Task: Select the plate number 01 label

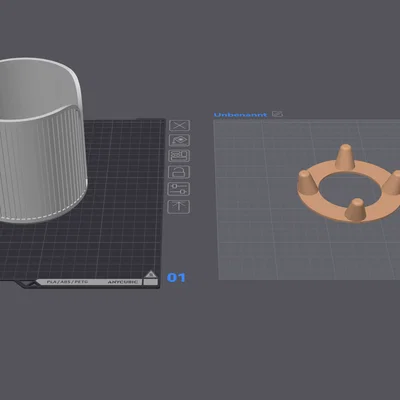Action: tap(176, 277)
